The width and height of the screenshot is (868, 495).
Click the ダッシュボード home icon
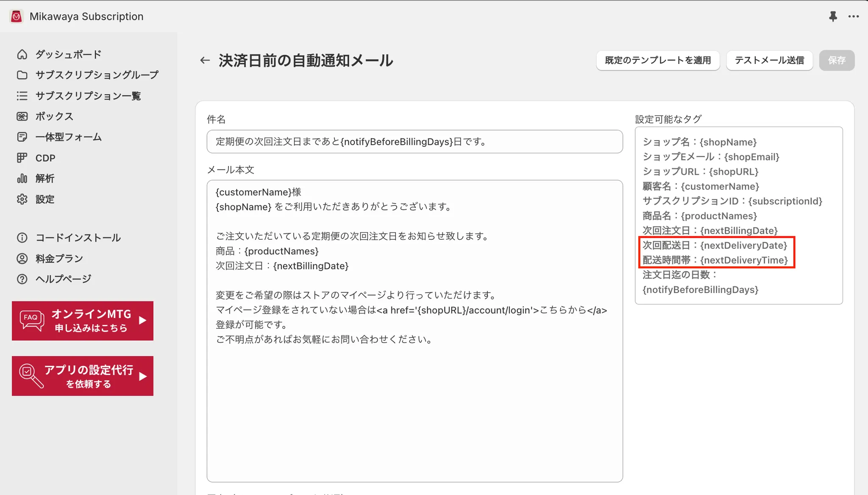[x=22, y=54]
